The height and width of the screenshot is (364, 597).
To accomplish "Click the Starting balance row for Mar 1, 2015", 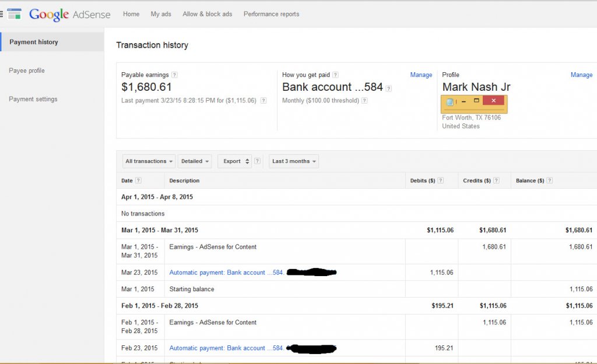I will 356,289.
